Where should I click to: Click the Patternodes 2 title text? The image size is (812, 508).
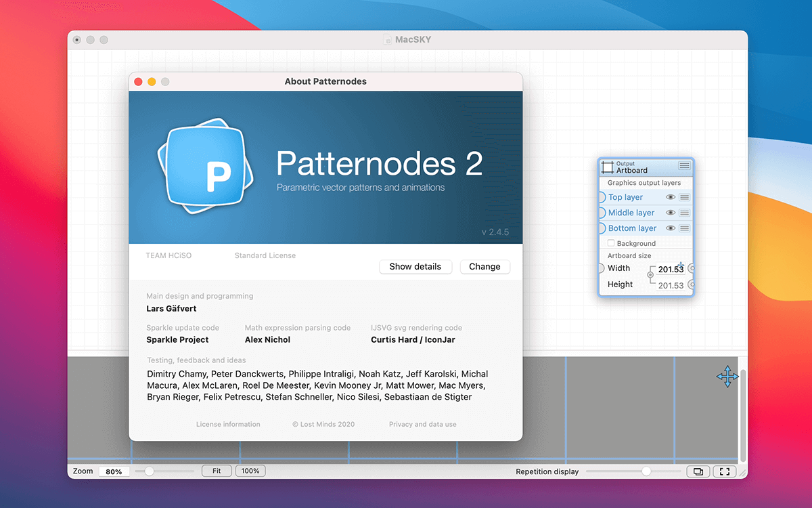pos(380,163)
